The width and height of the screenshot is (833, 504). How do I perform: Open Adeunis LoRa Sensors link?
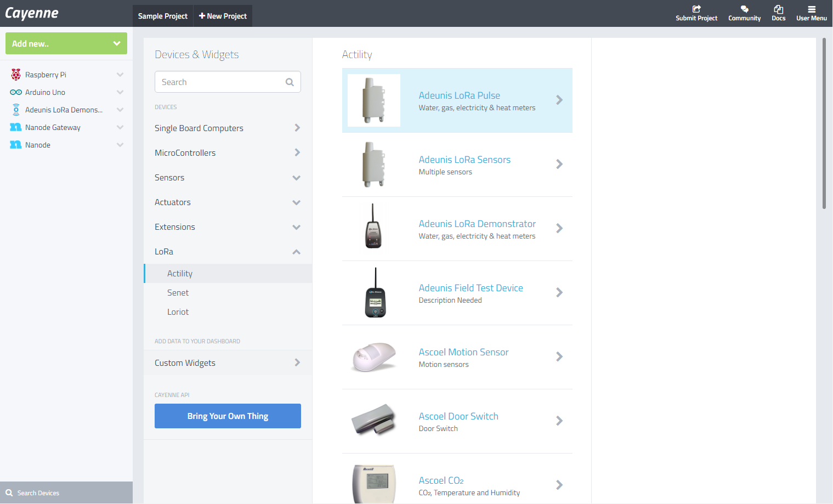(464, 160)
